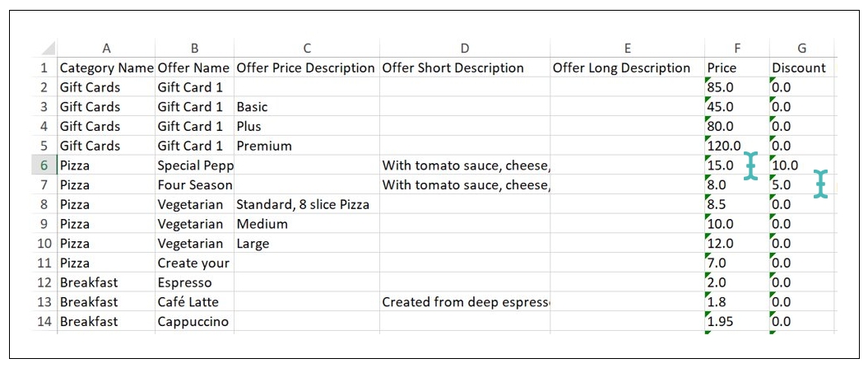Select the price cell showing 1.95
The height and width of the screenshot is (368, 868).
721,322
